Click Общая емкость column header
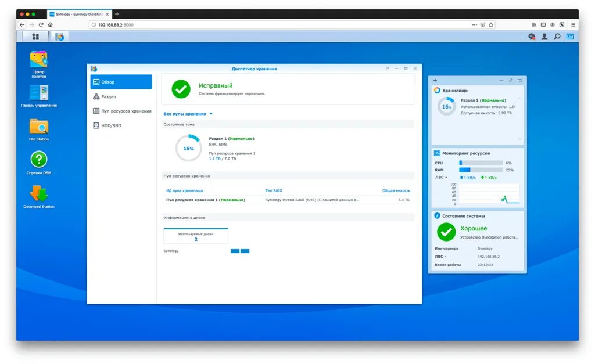This screenshot has height=364, width=595. click(x=396, y=190)
